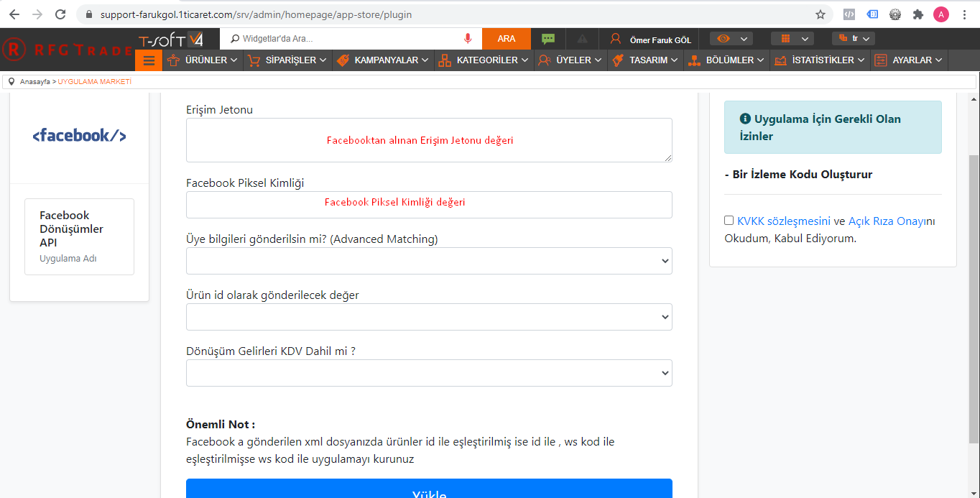The width and height of the screenshot is (980, 498).
Task: Open the ÜRÜNLER menu
Action: point(203,60)
